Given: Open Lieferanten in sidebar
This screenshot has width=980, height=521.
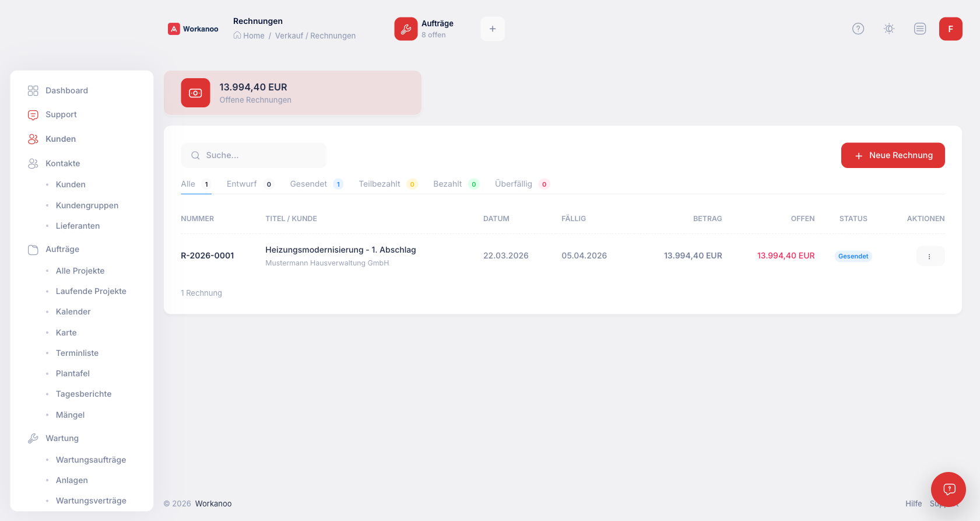Looking at the screenshot, I should click(x=78, y=226).
